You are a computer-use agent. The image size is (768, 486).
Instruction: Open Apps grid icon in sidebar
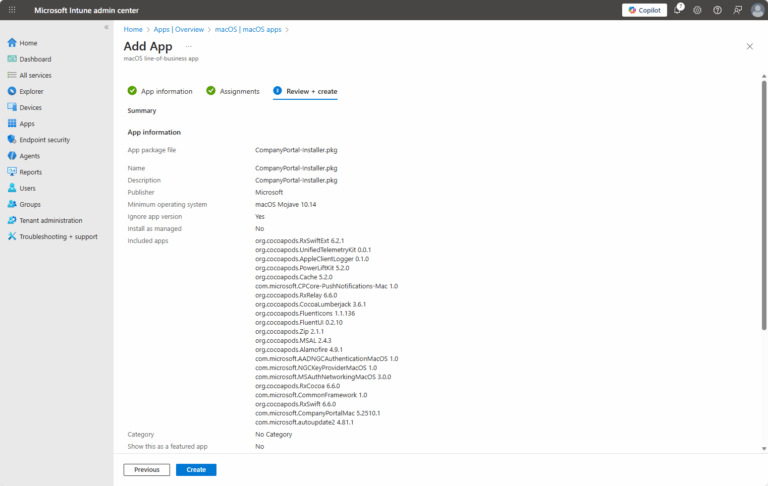pos(12,123)
